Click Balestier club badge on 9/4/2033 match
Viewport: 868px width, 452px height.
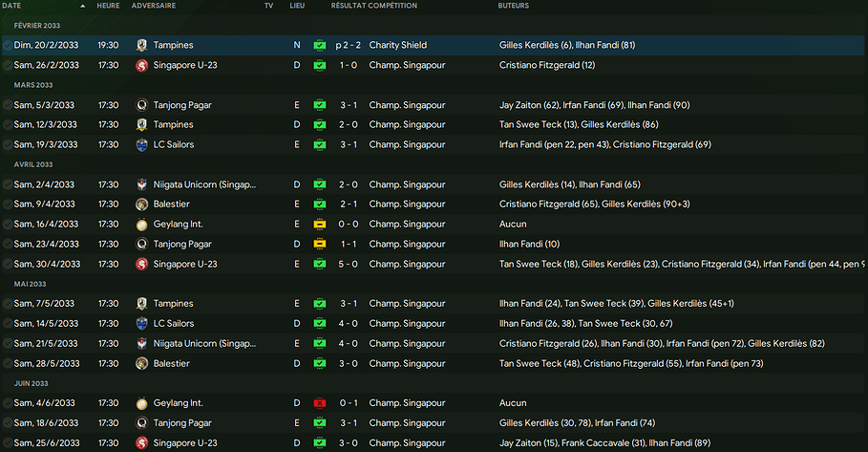[x=142, y=204]
